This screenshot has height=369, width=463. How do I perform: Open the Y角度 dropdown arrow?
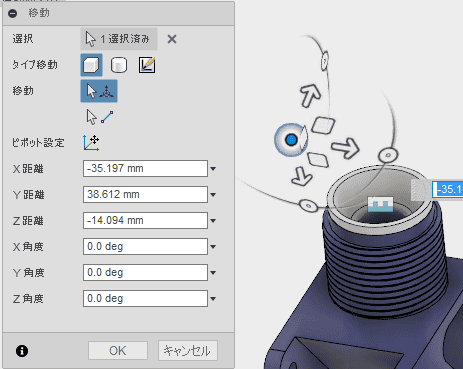(x=213, y=273)
